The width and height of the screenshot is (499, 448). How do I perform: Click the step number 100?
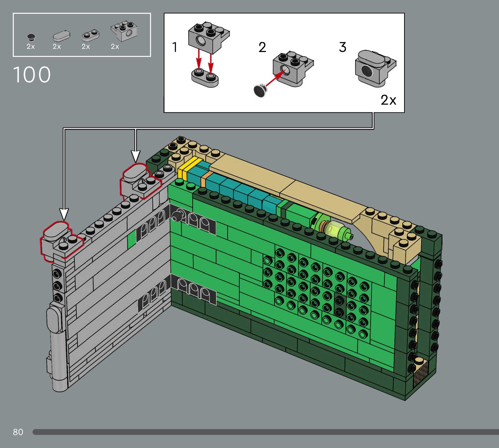(32, 75)
